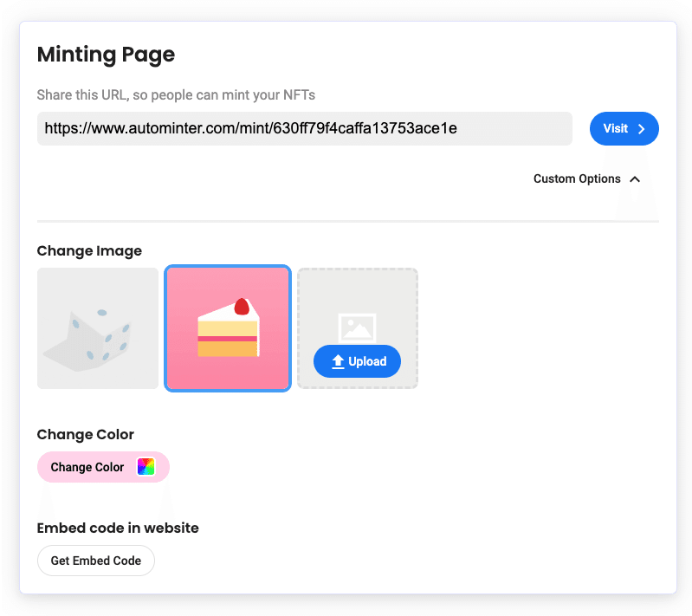Choose the dice image thumbnail
The height and width of the screenshot is (616, 692).
pos(98,328)
